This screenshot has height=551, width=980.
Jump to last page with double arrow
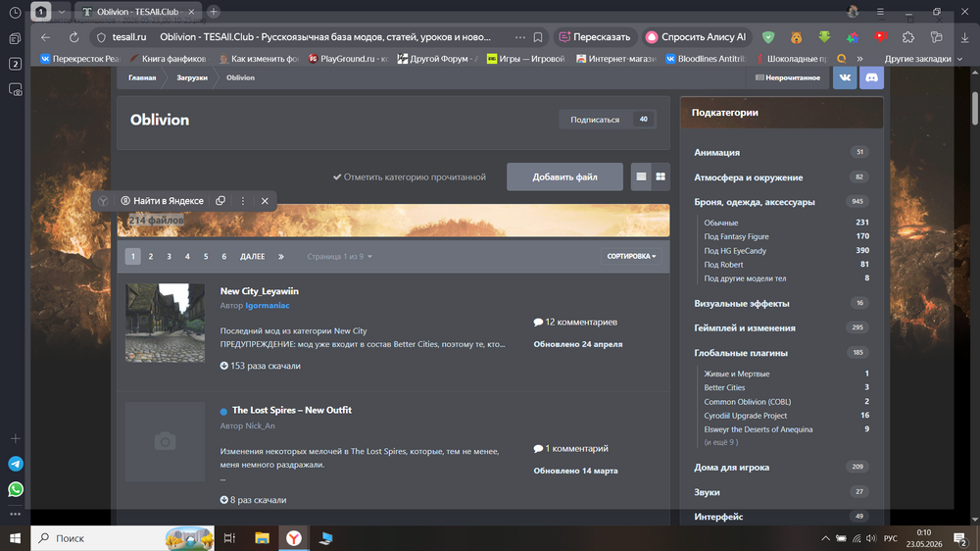[280, 257]
